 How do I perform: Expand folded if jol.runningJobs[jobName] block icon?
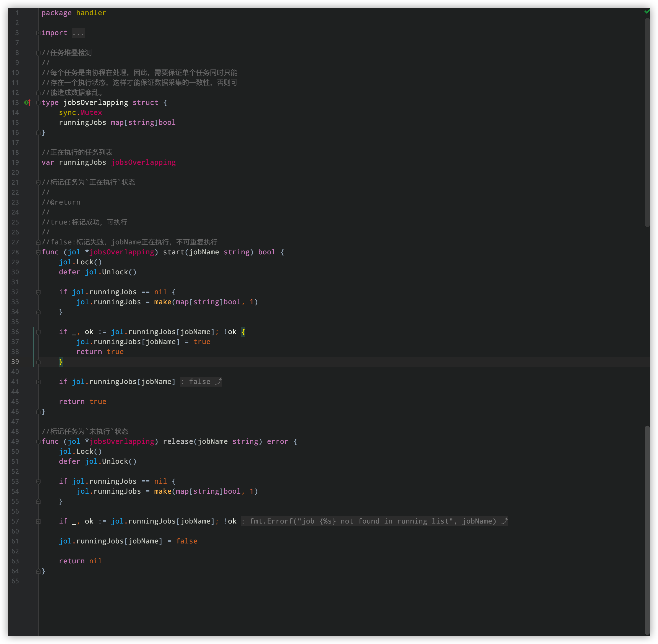pos(38,382)
